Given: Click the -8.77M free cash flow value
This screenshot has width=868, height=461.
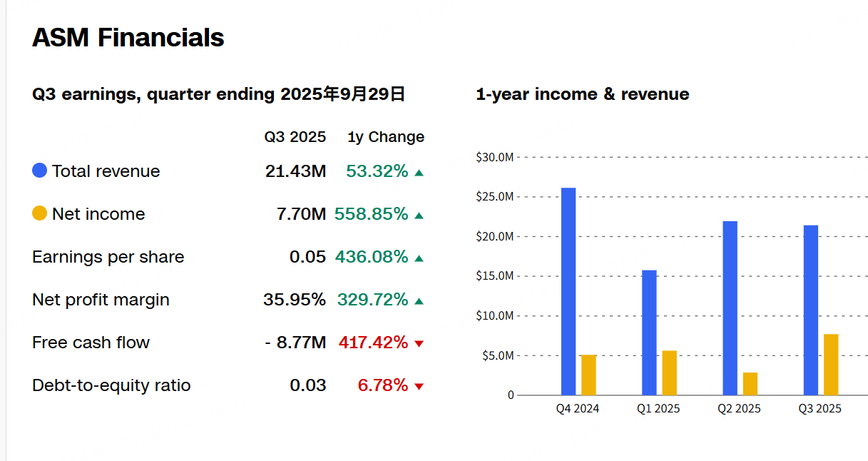Looking at the screenshot, I should click(x=295, y=343).
